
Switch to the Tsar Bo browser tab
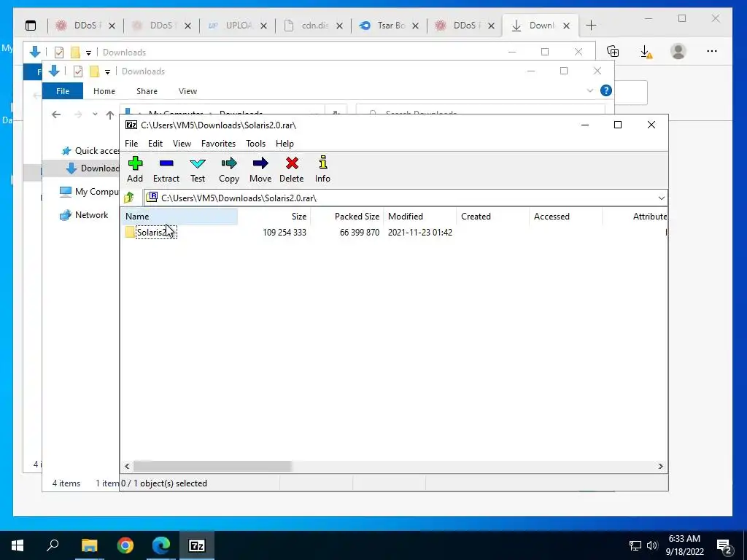click(390, 26)
